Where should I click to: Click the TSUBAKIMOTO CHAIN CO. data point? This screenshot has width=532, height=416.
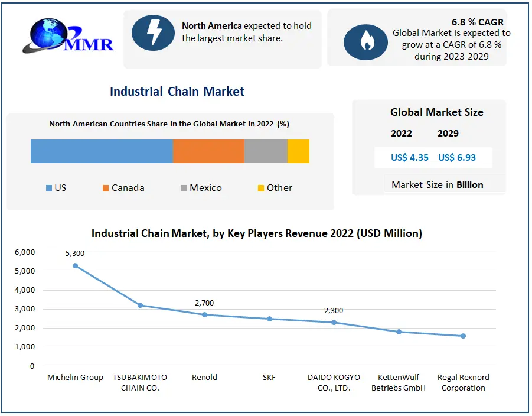click(140, 305)
